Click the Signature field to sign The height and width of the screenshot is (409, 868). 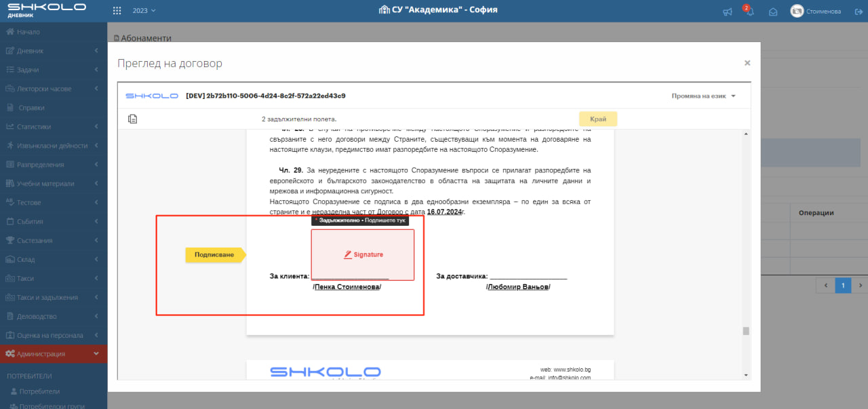click(x=363, y=254)
